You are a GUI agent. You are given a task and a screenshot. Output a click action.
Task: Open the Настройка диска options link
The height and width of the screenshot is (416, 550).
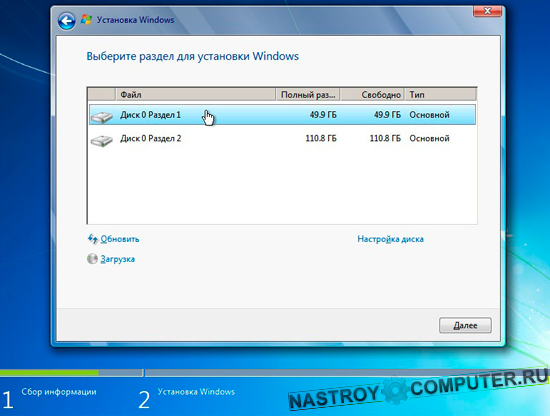tap(390, 239)
